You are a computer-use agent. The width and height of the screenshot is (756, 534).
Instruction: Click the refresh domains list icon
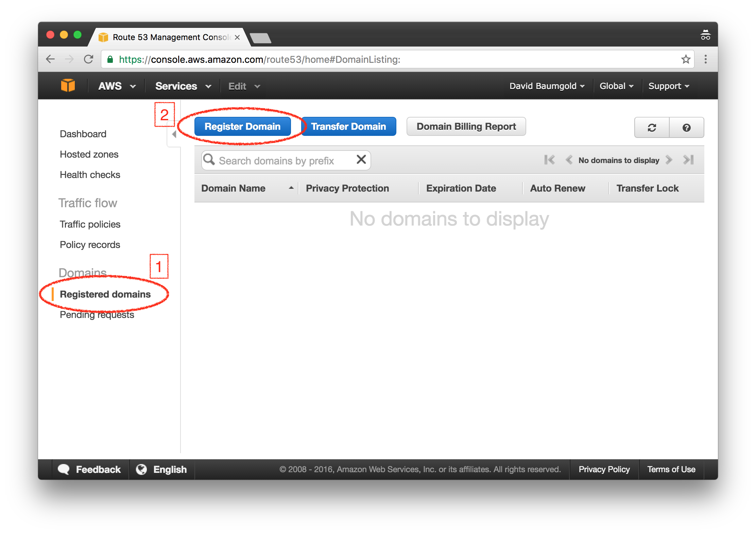click(x=652, y=128)
